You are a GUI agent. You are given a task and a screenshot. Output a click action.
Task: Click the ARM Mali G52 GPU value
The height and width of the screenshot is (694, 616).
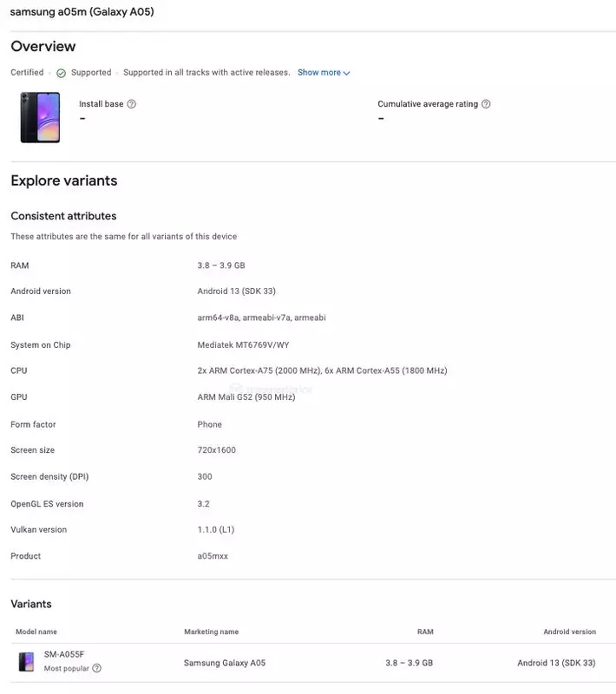(246, 397)
